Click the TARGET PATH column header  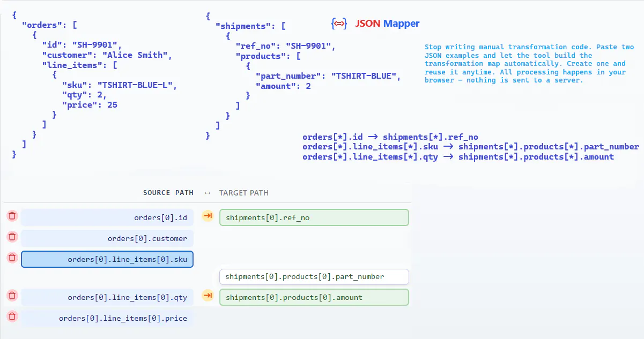click(x=244, y=193)
